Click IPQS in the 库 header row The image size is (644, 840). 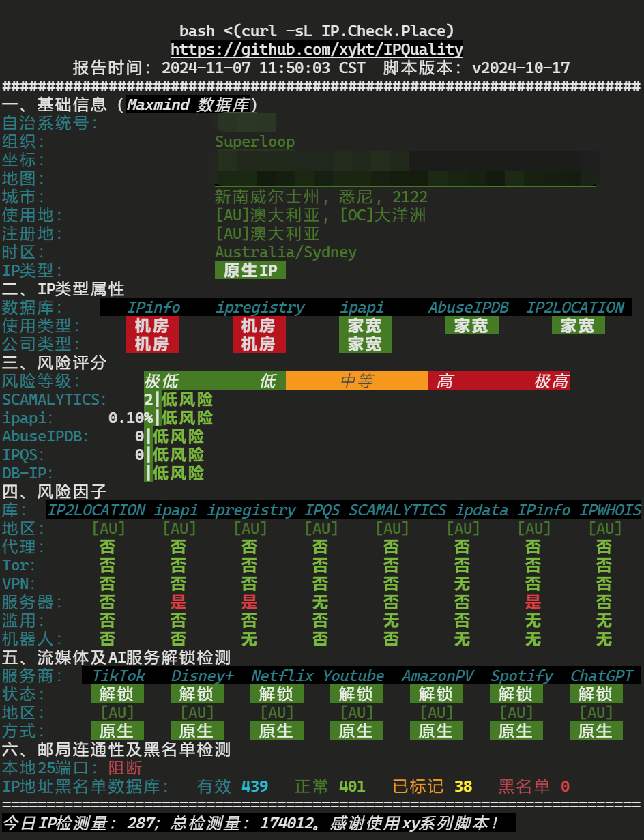tap(322, 510)
